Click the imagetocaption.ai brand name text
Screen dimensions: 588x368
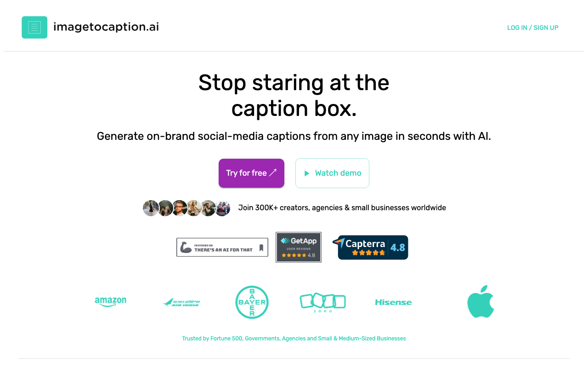coord(106,27)
